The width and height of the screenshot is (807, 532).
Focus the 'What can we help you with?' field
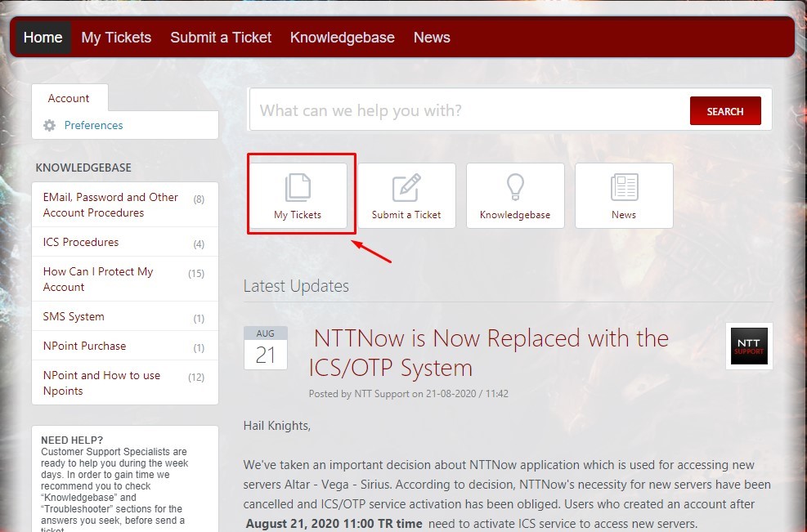pos(469,110)
